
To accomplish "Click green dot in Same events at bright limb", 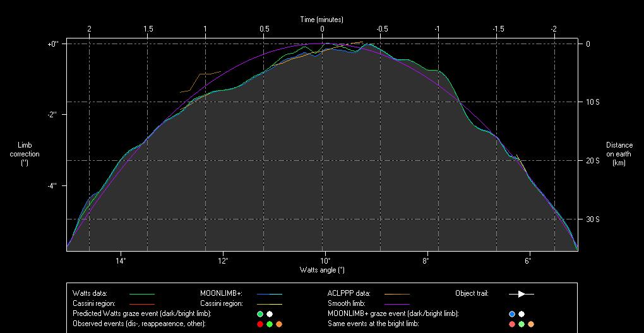I will pyautogui.click(x=522, y=324).
